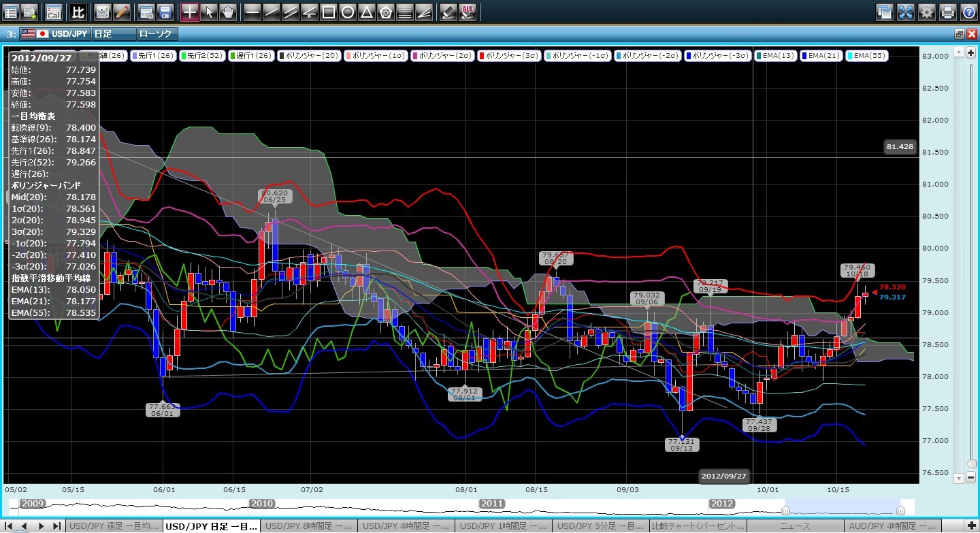Switch to the USD/JPY 8時間足 tab
This screenshot has height=533, width=980.
pos(309,526)
